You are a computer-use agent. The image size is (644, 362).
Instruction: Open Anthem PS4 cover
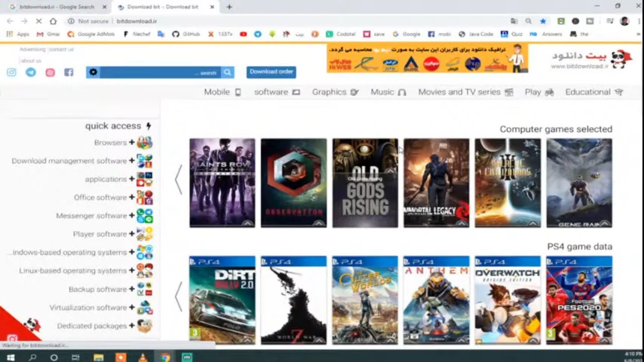(436, 300)
